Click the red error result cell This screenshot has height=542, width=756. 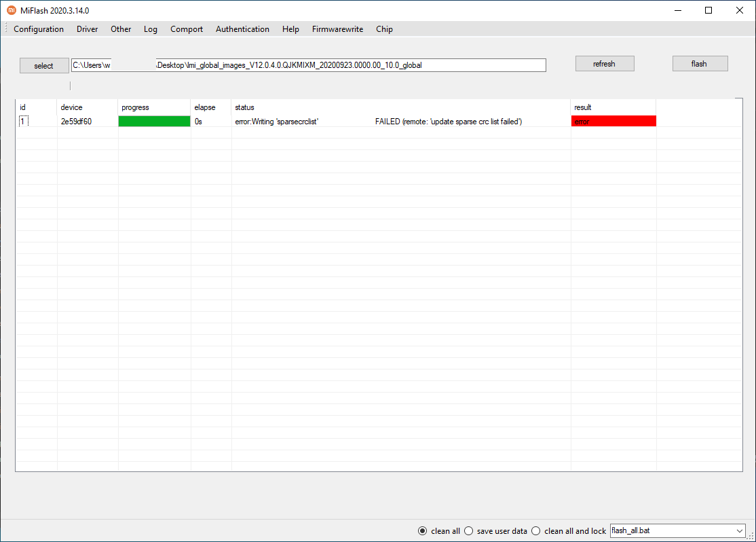coord(613,121)
